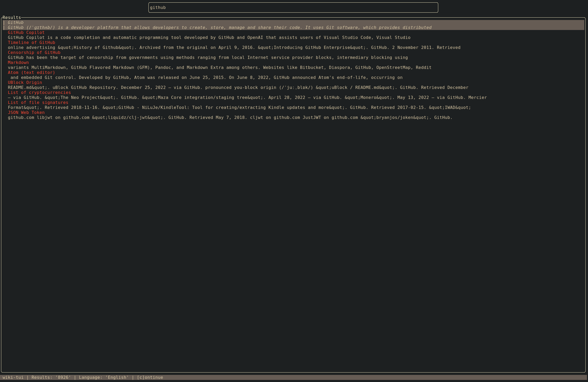Open the Timeline of GitHub result

[31, 43]
